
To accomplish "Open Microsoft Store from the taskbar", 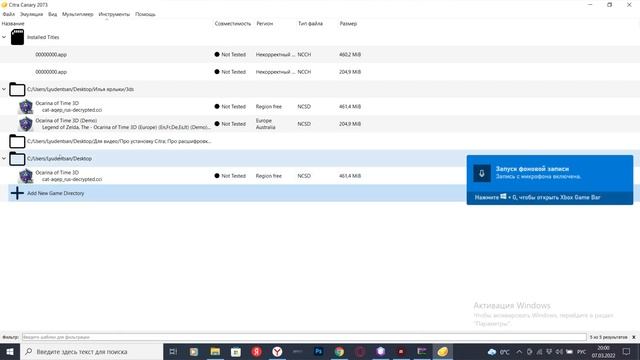I will (x=236, y=351).
